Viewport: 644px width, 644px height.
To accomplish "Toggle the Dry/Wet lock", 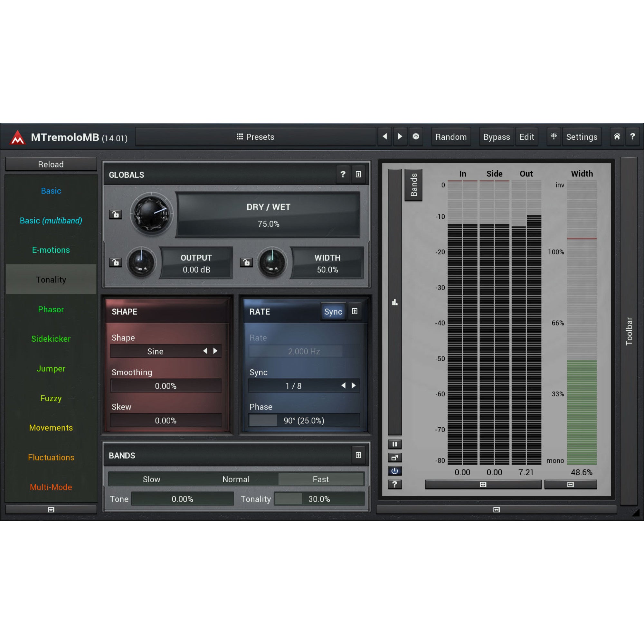I will click(115, 214).
